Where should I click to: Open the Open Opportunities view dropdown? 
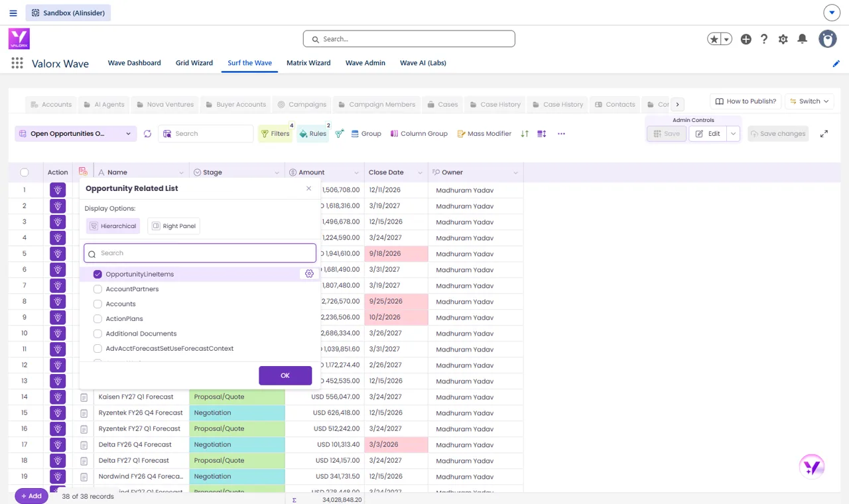pyautogui.click(x=76, y=133)
